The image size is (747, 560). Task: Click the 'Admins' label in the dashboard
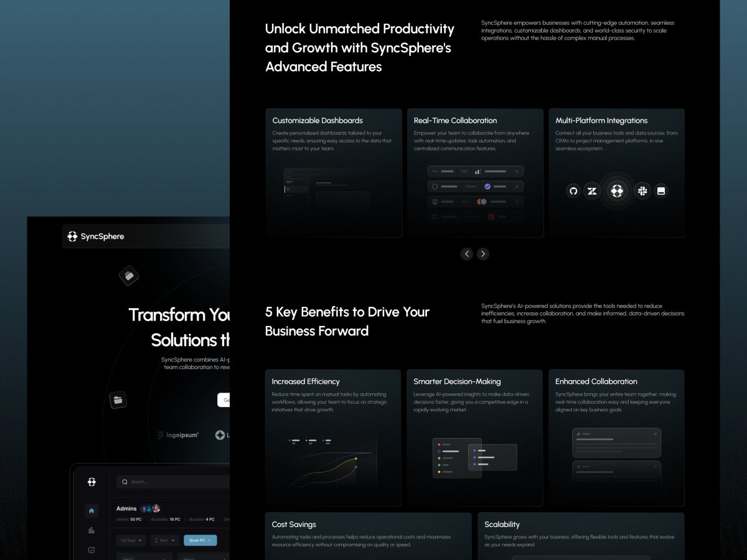pyautogui.click(x=126, y=508)
